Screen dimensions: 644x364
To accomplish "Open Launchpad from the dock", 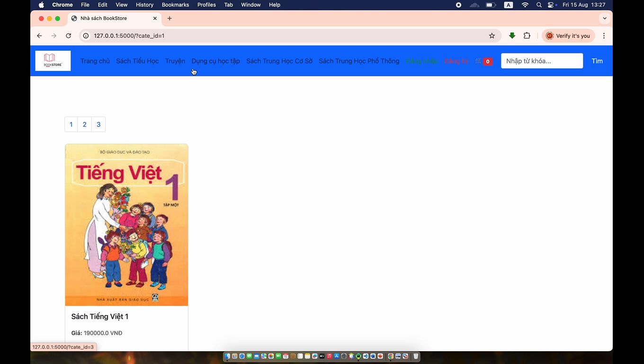I will [x=234, y=356].
